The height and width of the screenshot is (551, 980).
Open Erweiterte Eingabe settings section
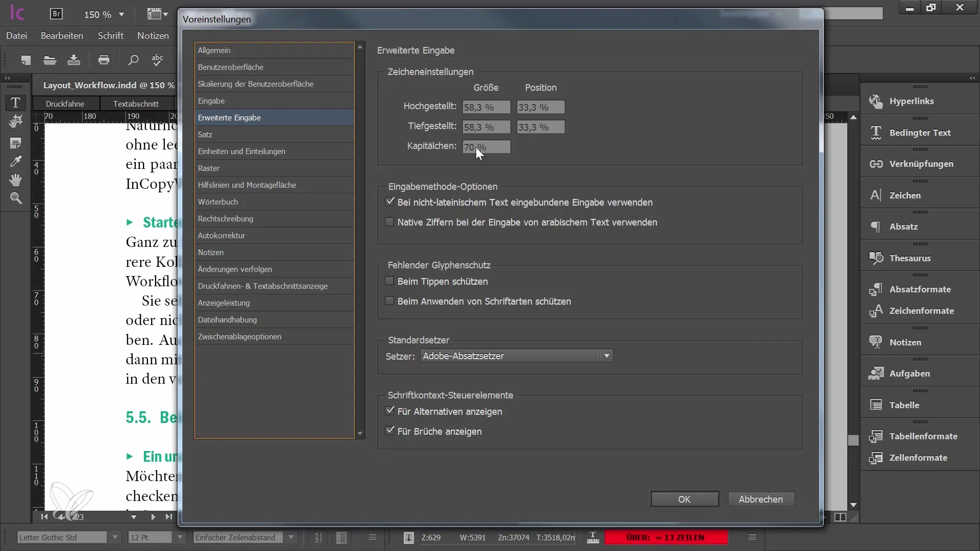230,117
